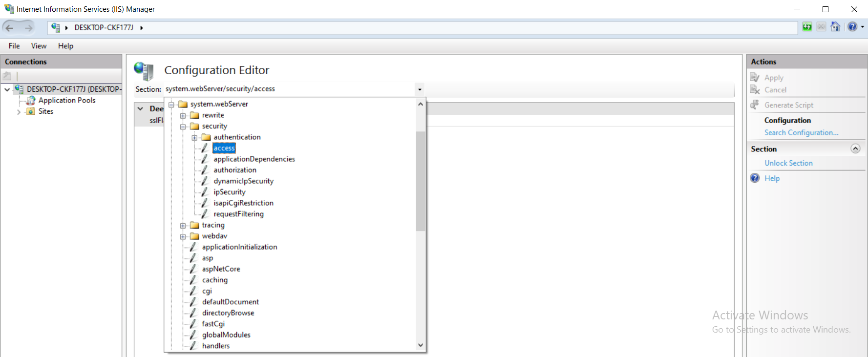The image size is (868, 357).
Task: Click the pencil icon beside handlers
Action: tap(193, 346)
